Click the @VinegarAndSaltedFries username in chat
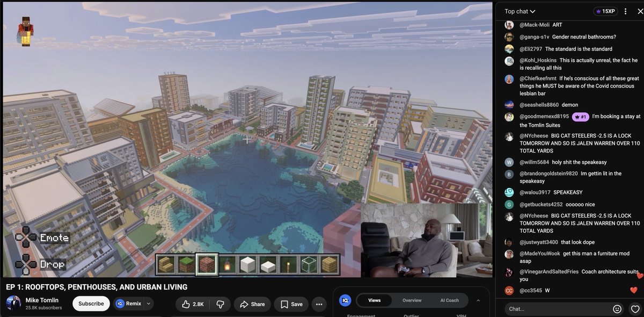 (x=549, y=272)
